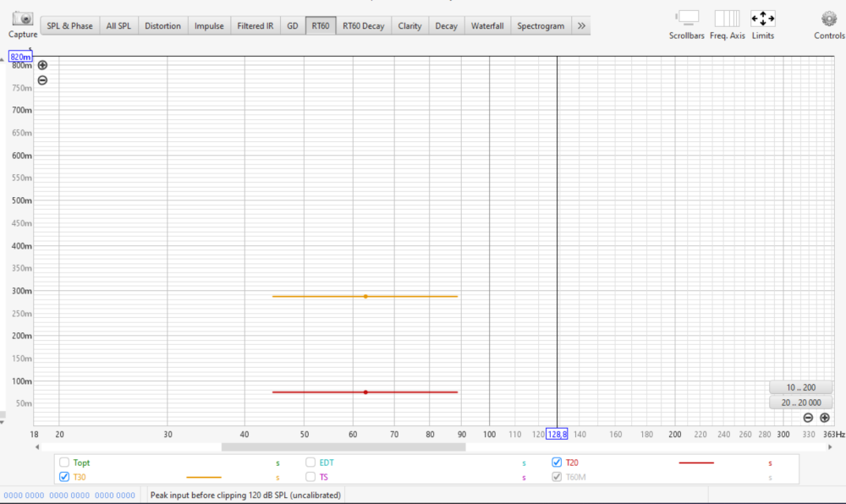This screenshot has height=504, width=846.
Task: Switch to the Waterfall tab
Action: (487, 26)
